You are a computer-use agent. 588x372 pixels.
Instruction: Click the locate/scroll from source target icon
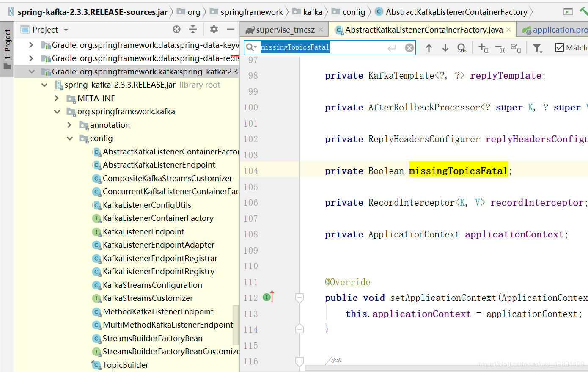click(x=176, y=29)
